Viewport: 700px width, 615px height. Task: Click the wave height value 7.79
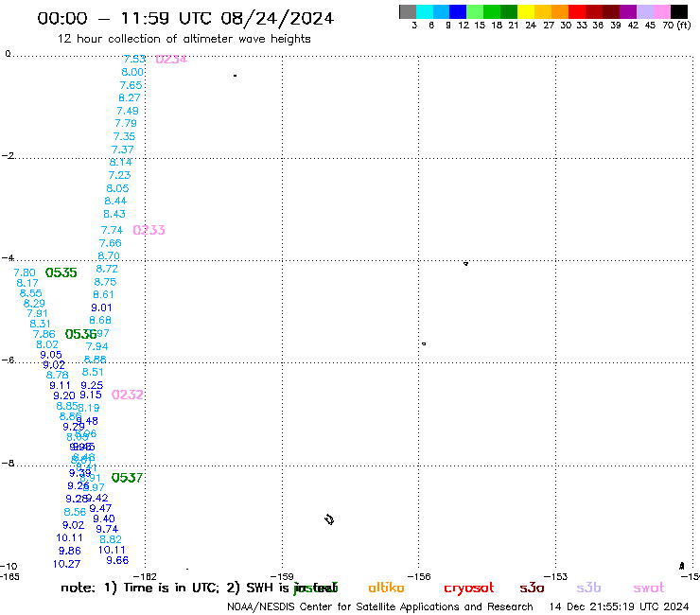[126, 123]
